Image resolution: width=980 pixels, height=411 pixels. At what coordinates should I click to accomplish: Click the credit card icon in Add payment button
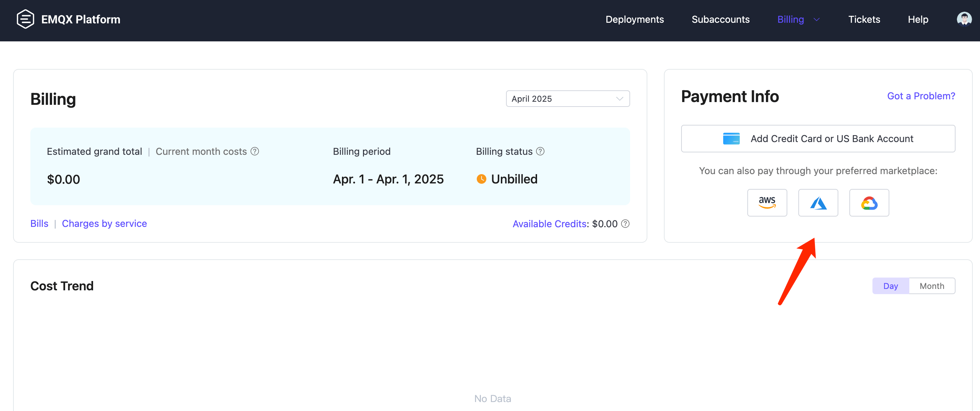point(731,139)
